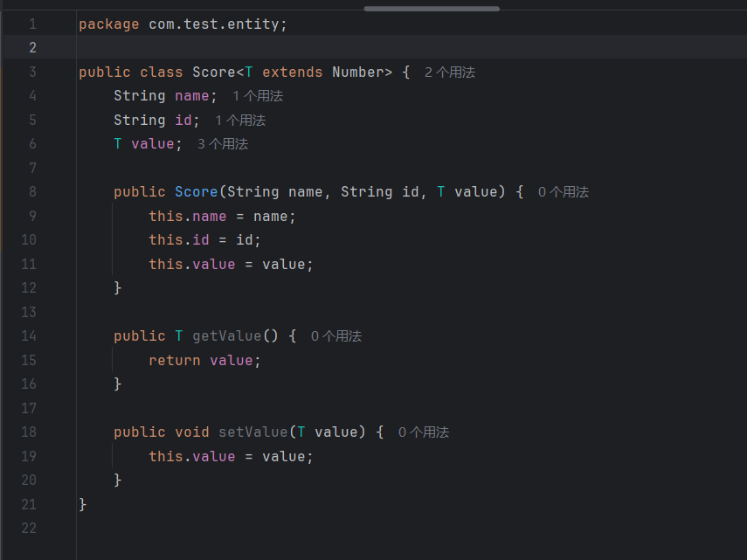The width and height of the screenshot is (747, 560).
Task: Click 'this.value' on line 19
Action: (x=192, y=457)
